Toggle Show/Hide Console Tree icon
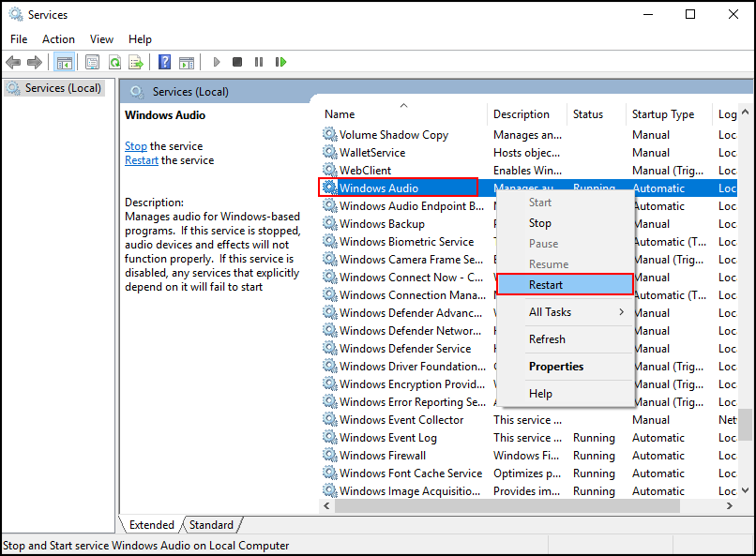The width and height of the screenshot is (756, 556). click(64, 62)
